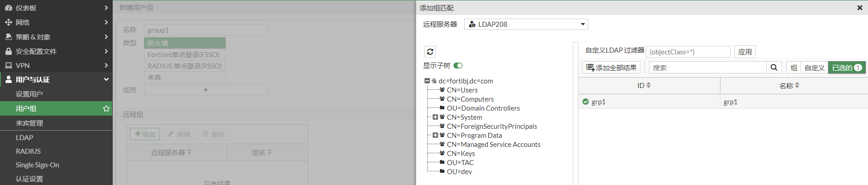This screenshot has width=868, height=185.
Task: Close the 添加组匹配 panel
Action: point(859,8)
